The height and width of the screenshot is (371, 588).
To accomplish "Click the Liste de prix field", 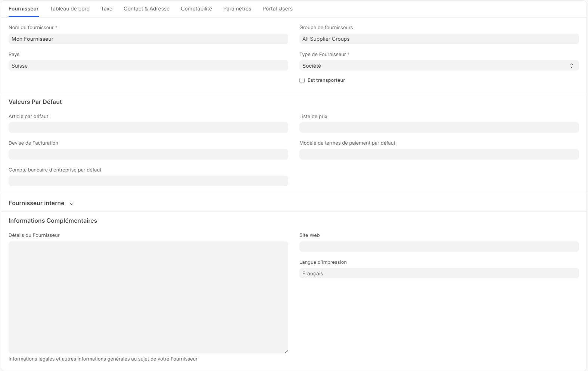I will click(439, 127).
